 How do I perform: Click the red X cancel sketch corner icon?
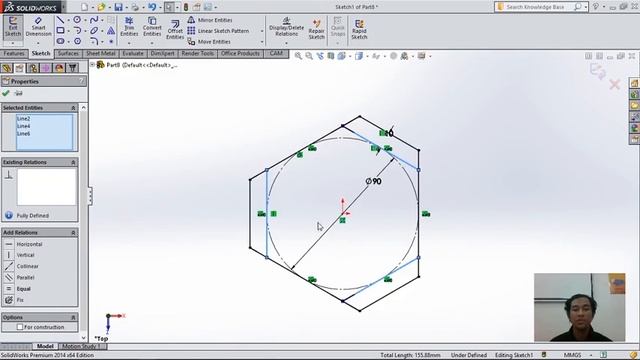point(615,84)
